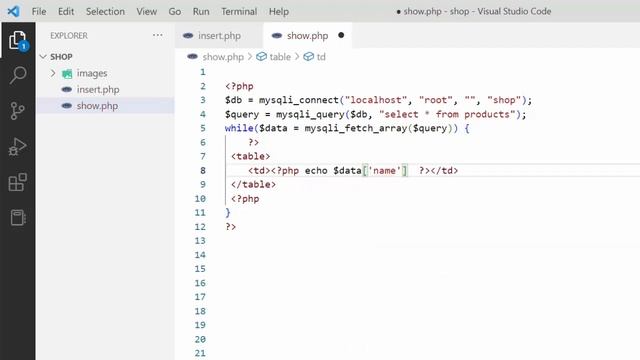The height and width of the screenshot is (360, 640).
Task: Switch to the show.php tab
Action: click(307, 36)
